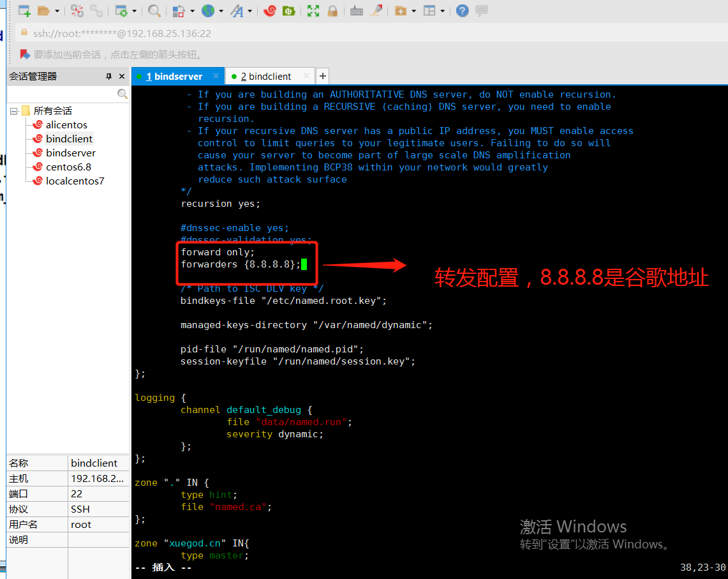Click the zone "xuegod.cn" line
Viewport: 728px width, 579px height.
192,543
